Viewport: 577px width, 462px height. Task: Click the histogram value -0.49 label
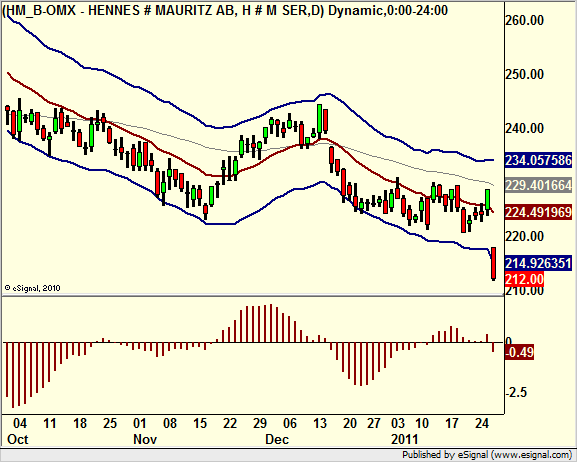click(519, 352)
